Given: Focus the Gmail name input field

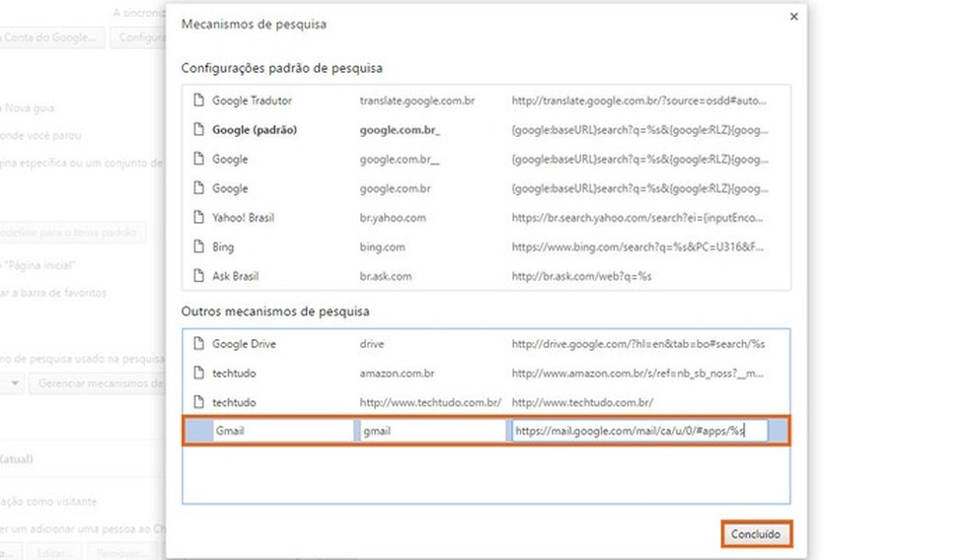Looking at the screenshot, I should click(x=283, y=431).
